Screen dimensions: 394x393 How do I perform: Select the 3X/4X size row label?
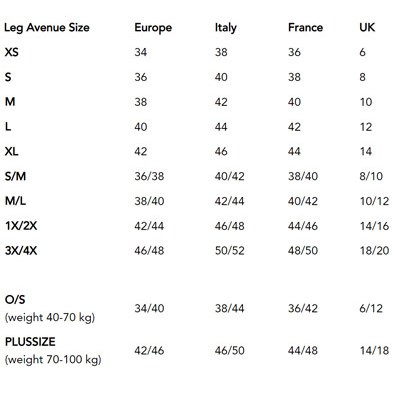click(x=21, y=250)
